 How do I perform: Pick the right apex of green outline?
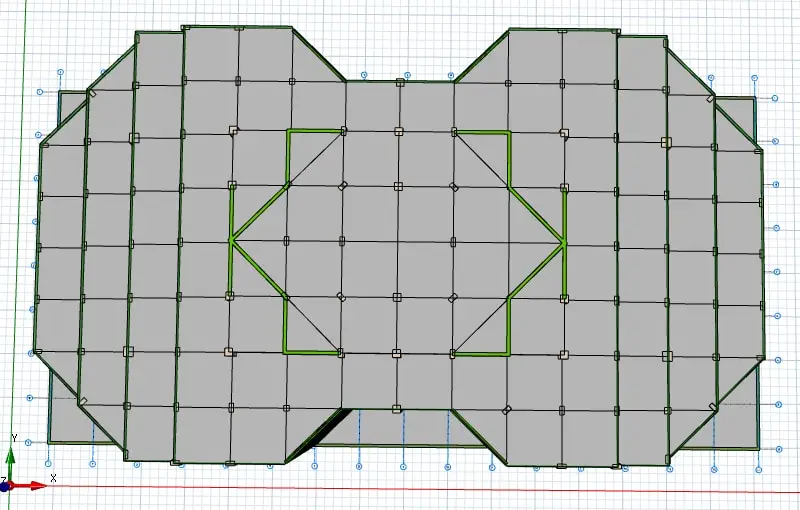tap(564, 242)
